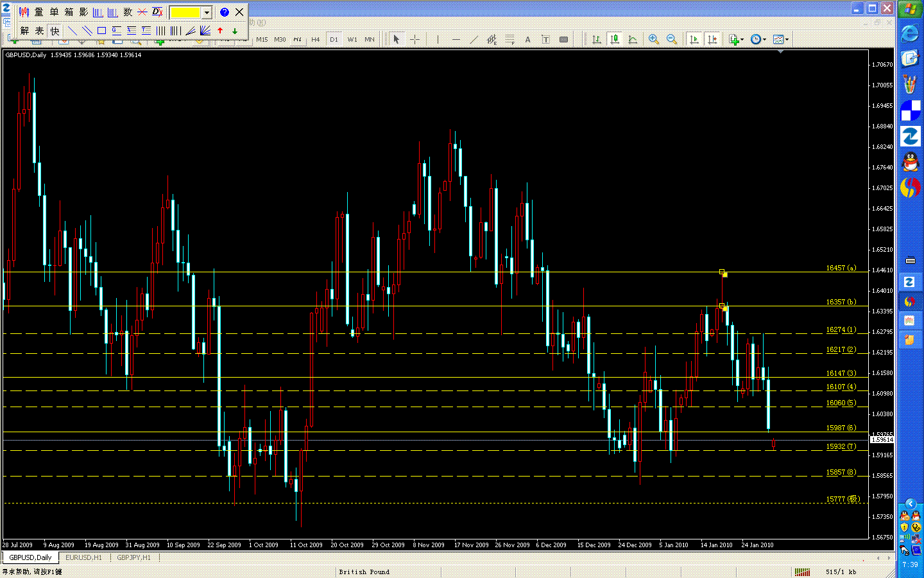
Task: Switch chart to H1 timeframe
Action: (x=297, y=40)
